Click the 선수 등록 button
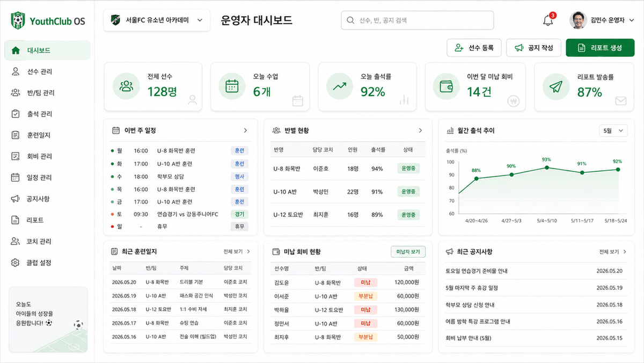 point(474,48)
